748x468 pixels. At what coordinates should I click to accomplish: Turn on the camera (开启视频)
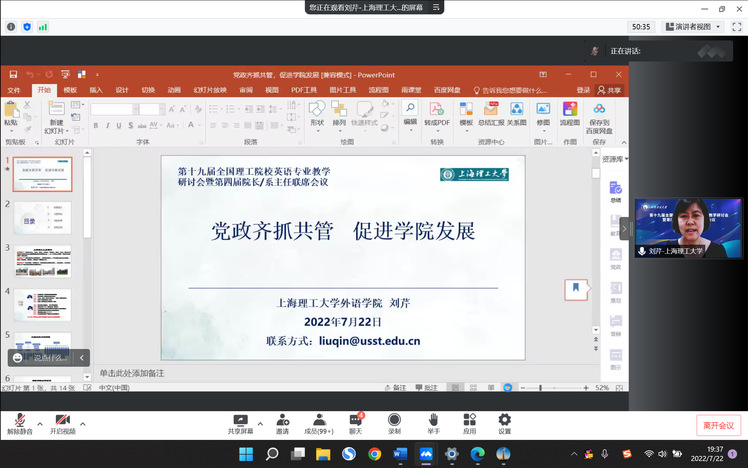pyautogui.click(x=61, y=421)
